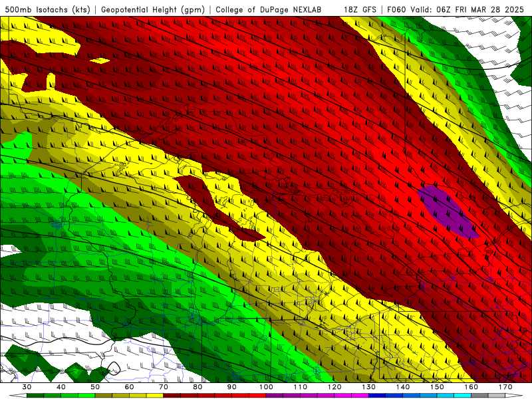Click the '50' legend value
Viewport: 532px width, 399px height.
[95, 387]
